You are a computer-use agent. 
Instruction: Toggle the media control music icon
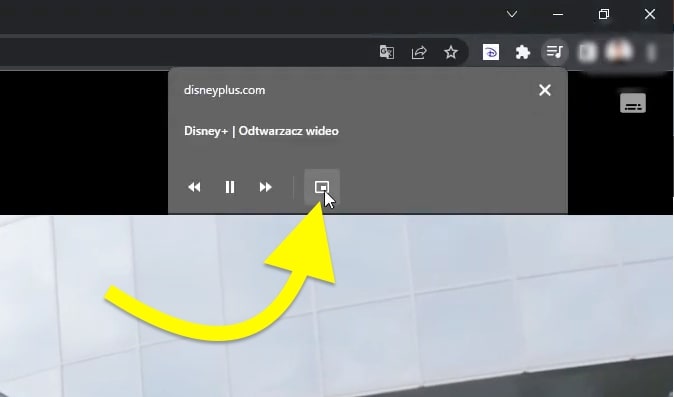554,52
